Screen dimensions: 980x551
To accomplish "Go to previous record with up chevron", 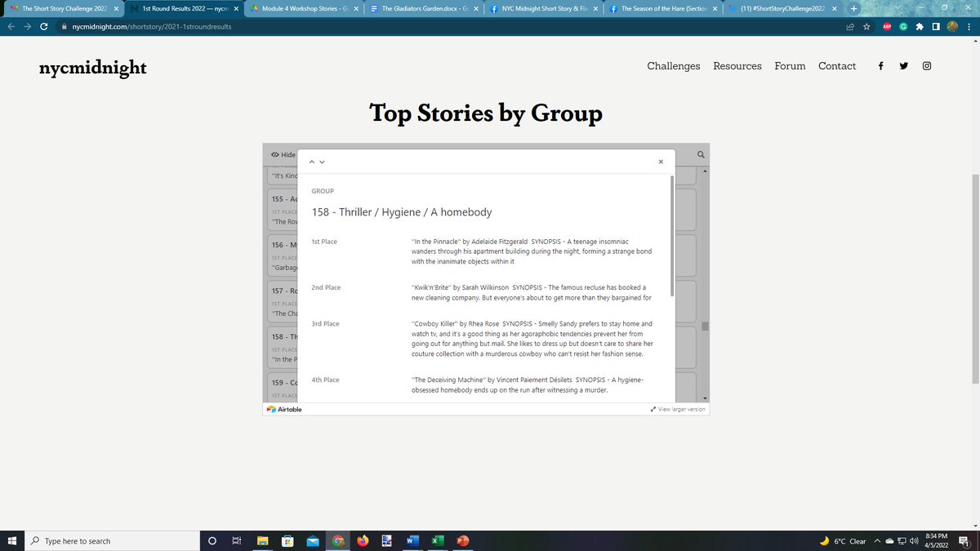I will point(311,162).
